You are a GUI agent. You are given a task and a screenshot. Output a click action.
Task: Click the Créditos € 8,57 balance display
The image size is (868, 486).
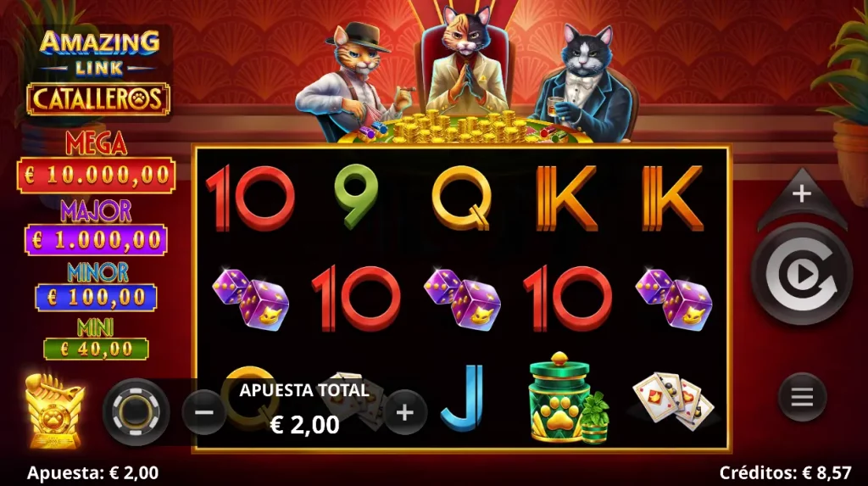tap(785, 472)
